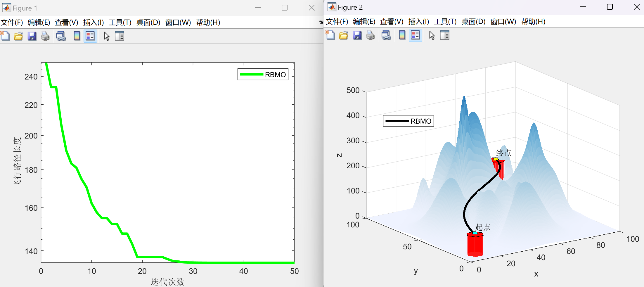Click Property Inspector icon in Figure 2
The image size is (644, 287).
[445, 35]
